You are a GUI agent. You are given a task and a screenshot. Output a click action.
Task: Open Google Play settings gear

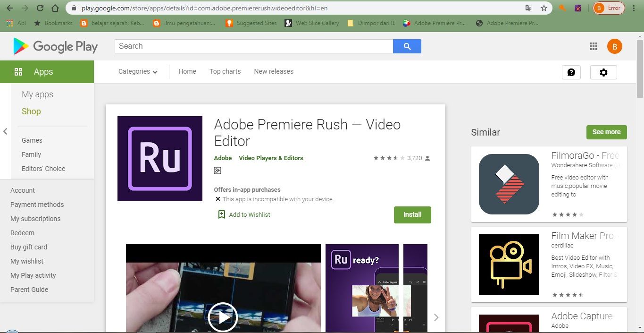point(603,72)
